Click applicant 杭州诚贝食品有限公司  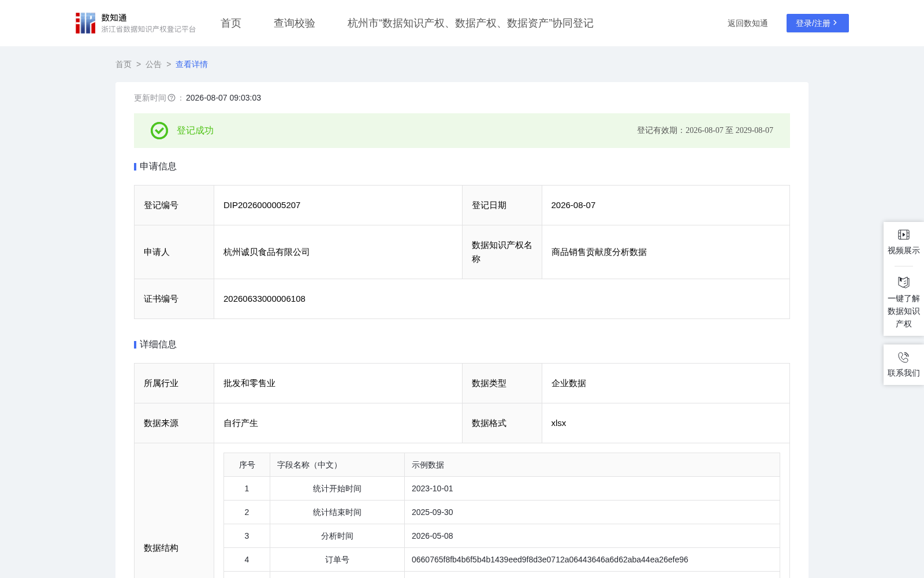coord(267,252)
